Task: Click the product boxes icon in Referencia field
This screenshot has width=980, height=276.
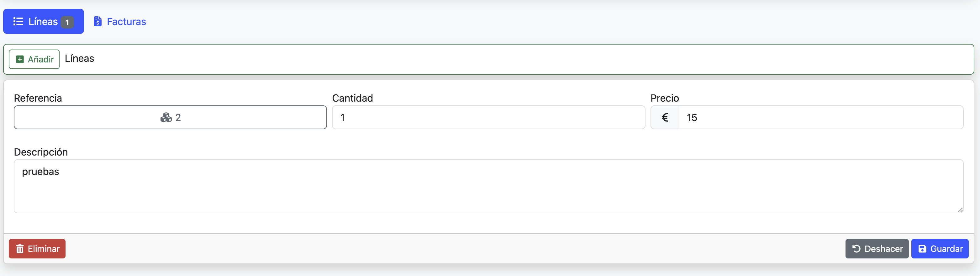Action: tap(166, 118)
